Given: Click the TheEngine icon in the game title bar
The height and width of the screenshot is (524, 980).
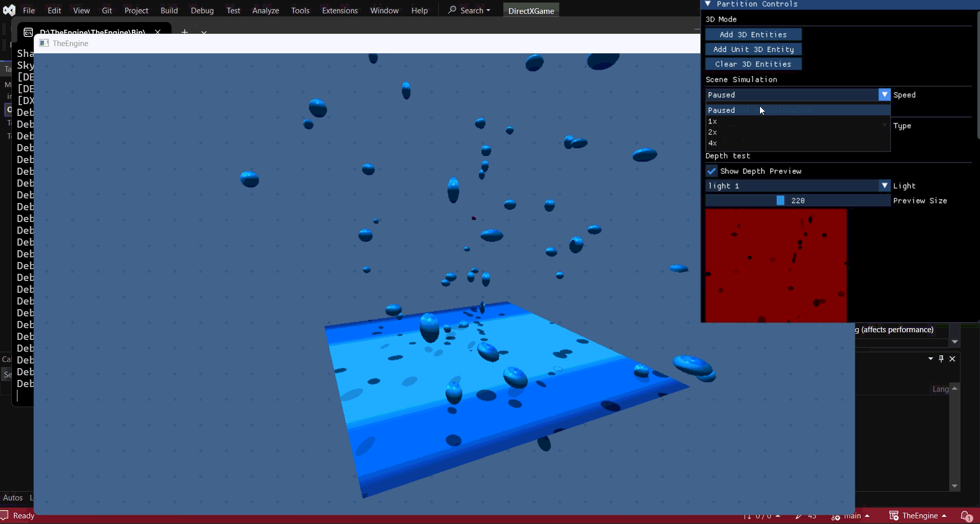Looking at the screenshot, I should (x=44, y=44).
